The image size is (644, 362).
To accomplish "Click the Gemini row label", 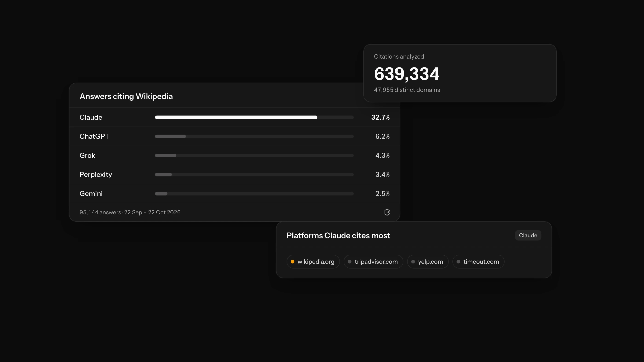I will tap(91, 193).
